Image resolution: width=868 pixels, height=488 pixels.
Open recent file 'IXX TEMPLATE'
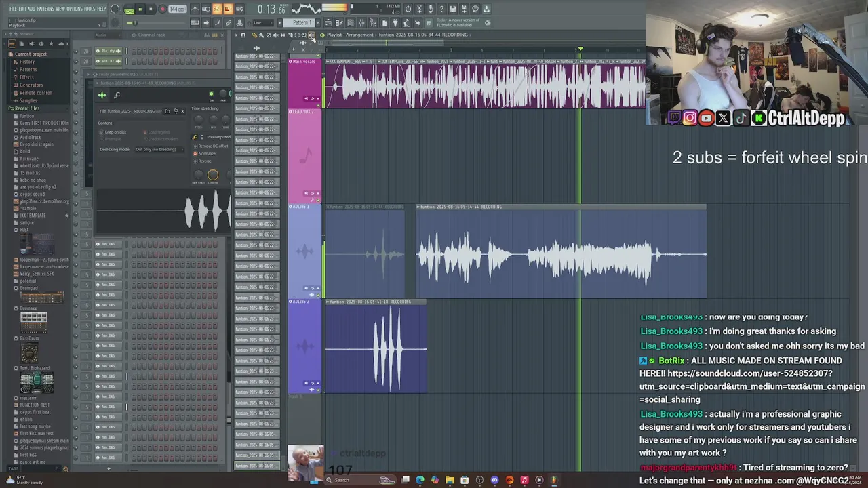pyautogui.click(x=33, y=216)
